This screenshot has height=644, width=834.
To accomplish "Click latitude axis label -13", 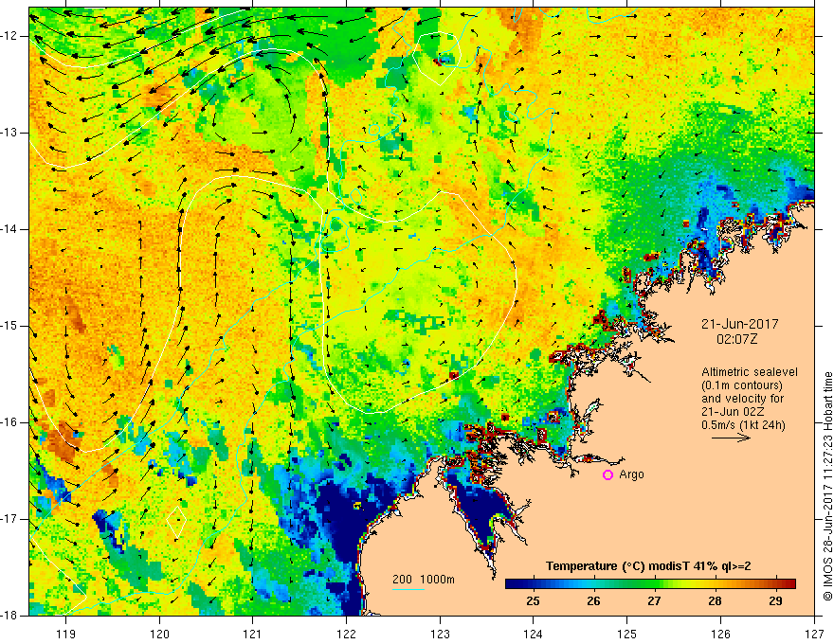I will [x=10, y=133].
